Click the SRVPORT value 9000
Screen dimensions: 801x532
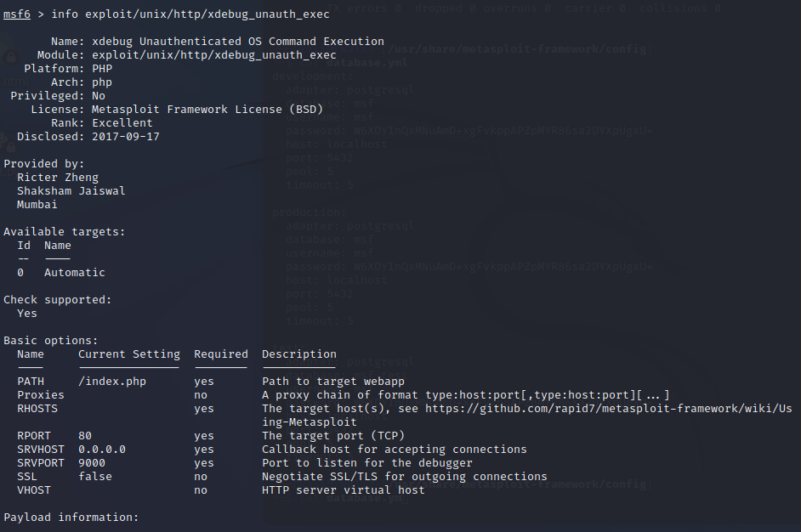92,463
